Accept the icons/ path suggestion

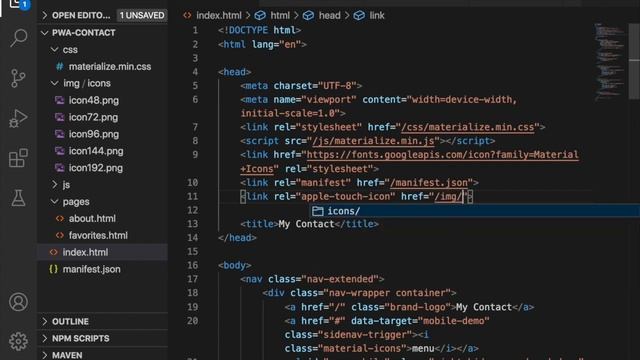476,211
